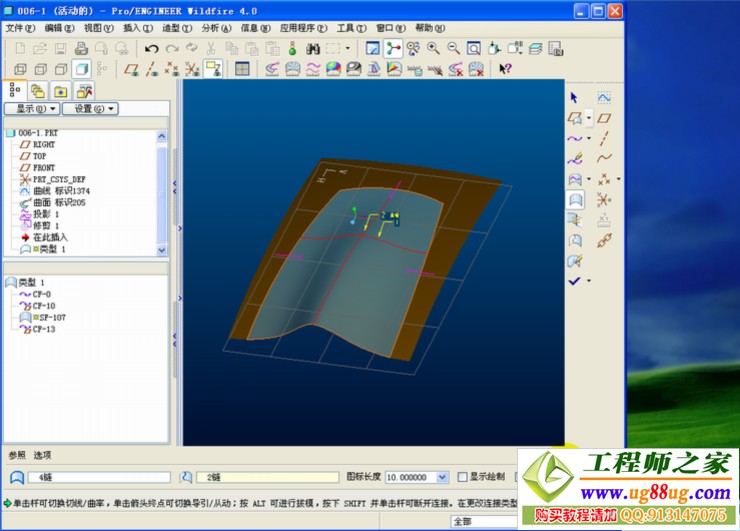This screenshot has height=531, width=740.
Task: Open the 参照 panel tab
Action: pyautogui.click(x=17, y=455)
